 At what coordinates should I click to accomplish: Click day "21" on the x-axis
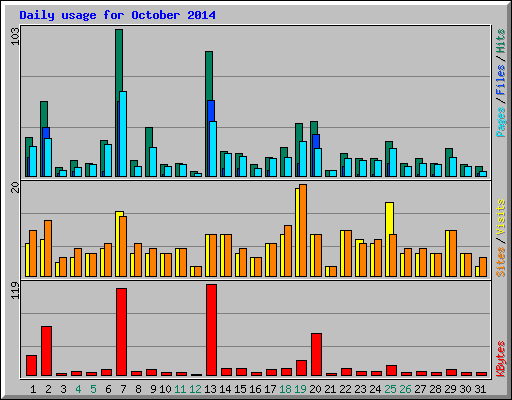(330, 389)
